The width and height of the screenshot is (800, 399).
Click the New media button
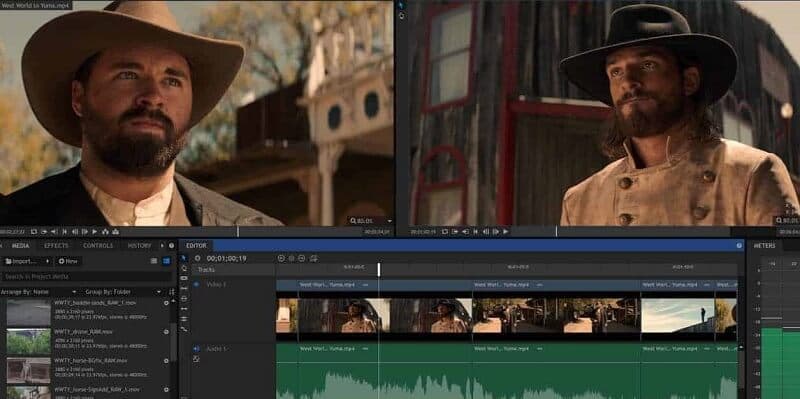(x=68, y=261)
